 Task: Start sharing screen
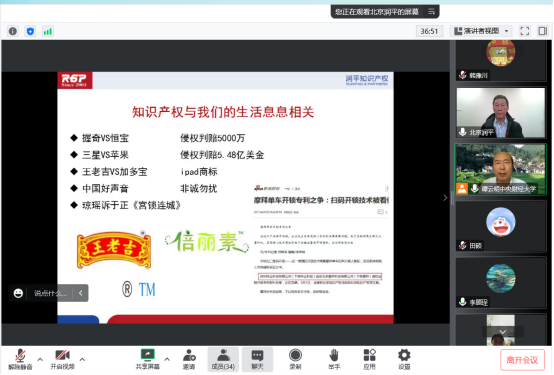[148, 359]
